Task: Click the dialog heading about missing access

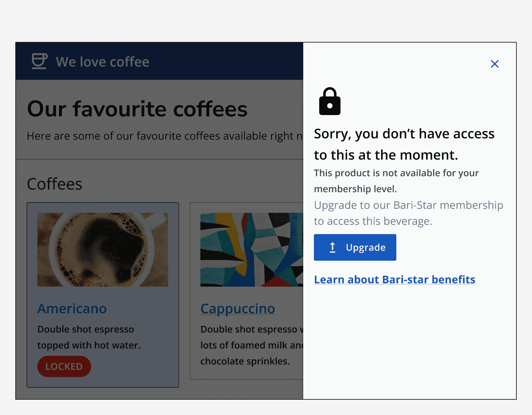Action: click(x=404, y=144)
